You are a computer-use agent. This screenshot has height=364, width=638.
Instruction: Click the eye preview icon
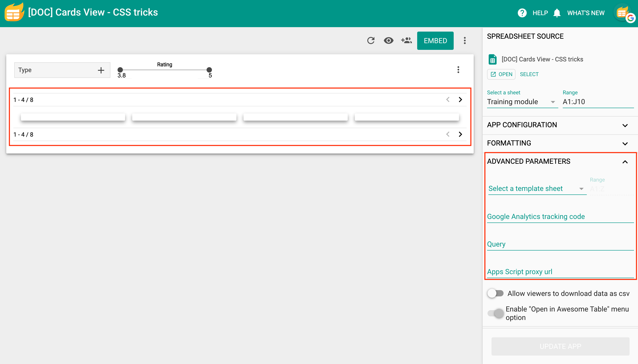tap(388, 40)
